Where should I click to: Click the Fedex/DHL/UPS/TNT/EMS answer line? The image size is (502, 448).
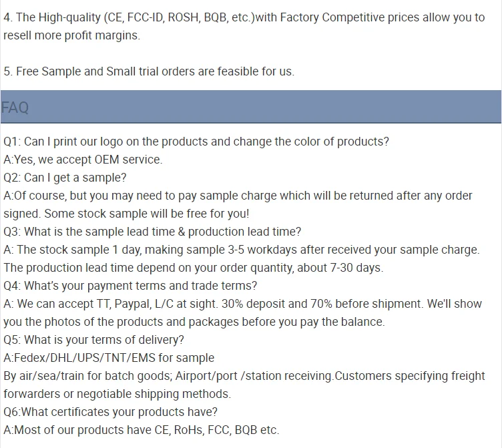click(109, 358)
